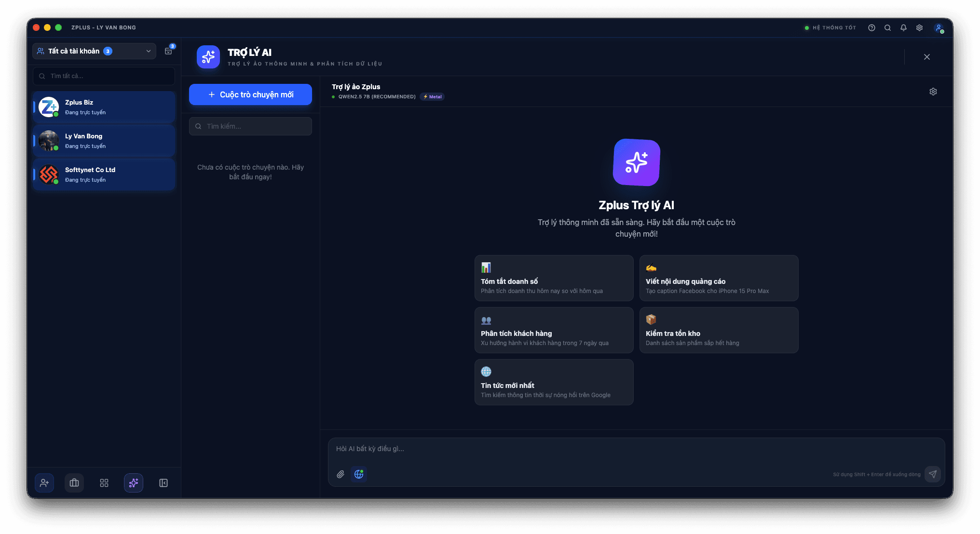980x534 pixels.
Task: Select the Softtynet Co Ltd account
Action: tap(104, 174)
